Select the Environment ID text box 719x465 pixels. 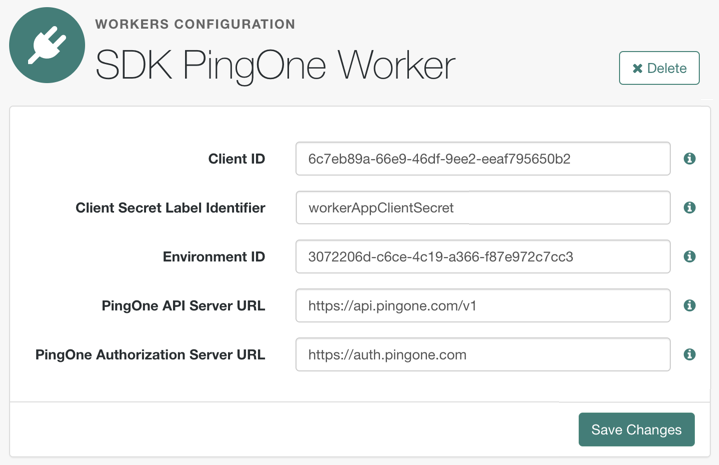pyautogui.click(x=483, y=257)
